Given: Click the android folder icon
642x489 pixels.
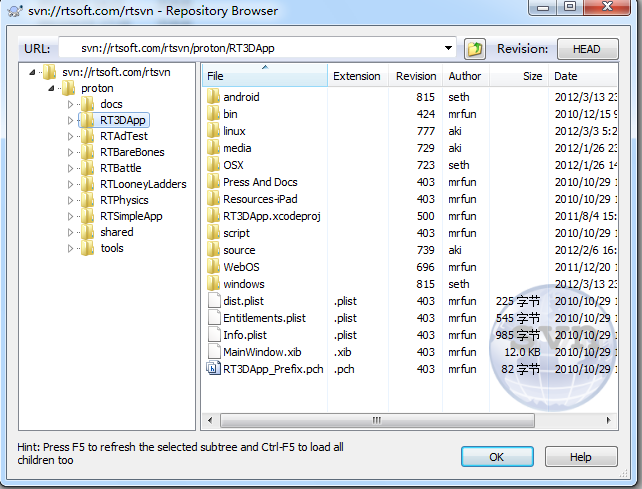Looking at the screenshot, I should pos(213,97).
